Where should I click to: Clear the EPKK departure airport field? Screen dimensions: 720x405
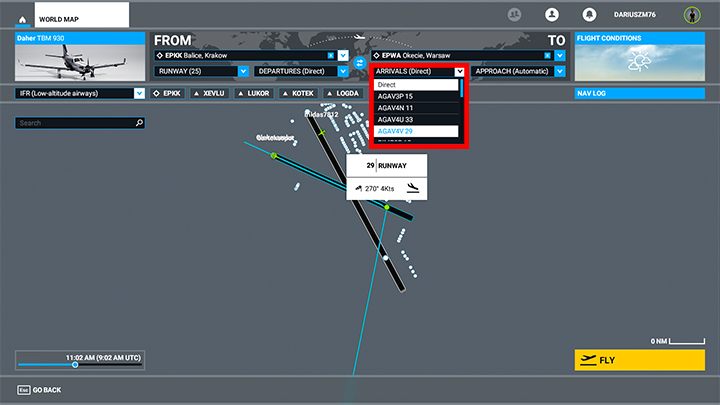coord(330,55)
